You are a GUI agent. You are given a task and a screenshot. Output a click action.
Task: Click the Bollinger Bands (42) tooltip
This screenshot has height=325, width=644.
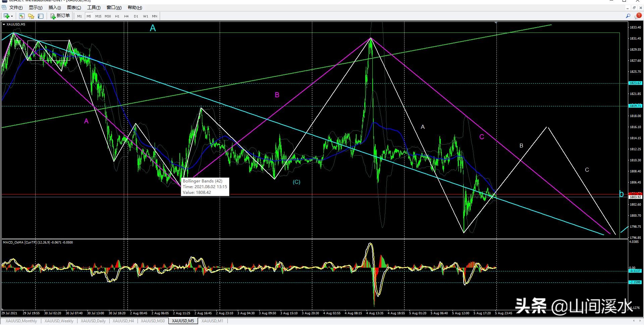[205, 187]
